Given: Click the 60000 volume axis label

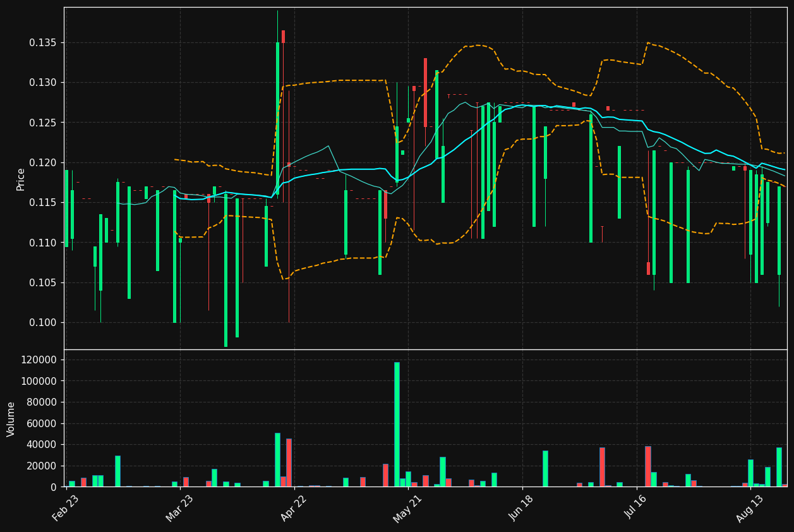Looking at the screenshot, I should (42, 424).
